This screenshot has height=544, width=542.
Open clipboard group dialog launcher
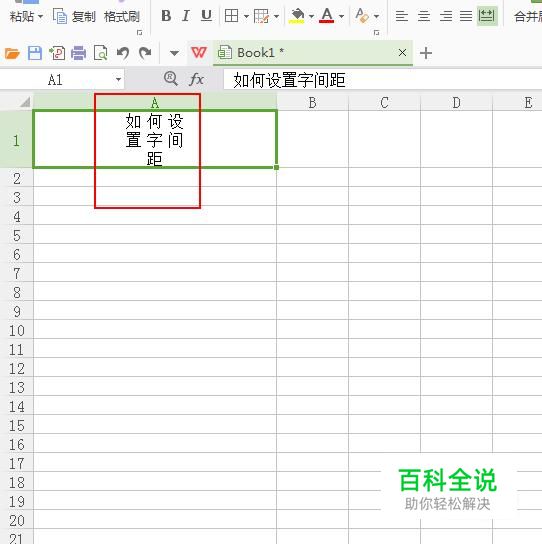tap(139, 33)
